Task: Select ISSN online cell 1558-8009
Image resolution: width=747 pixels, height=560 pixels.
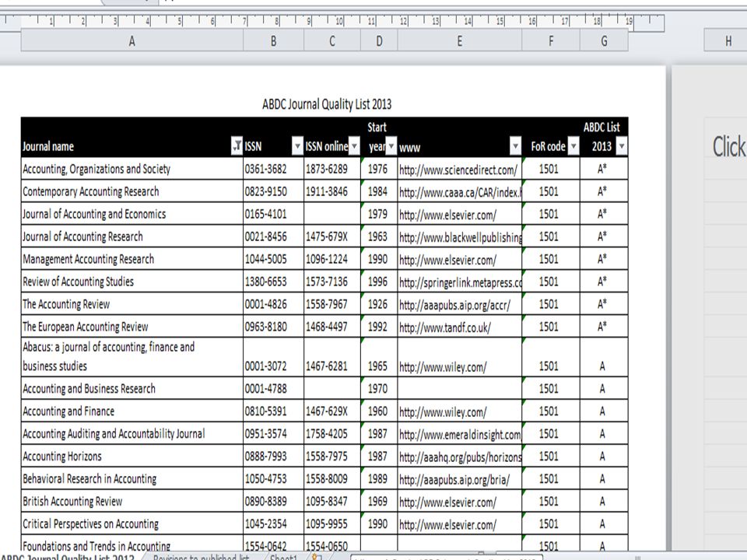Action: click(332, 478)
